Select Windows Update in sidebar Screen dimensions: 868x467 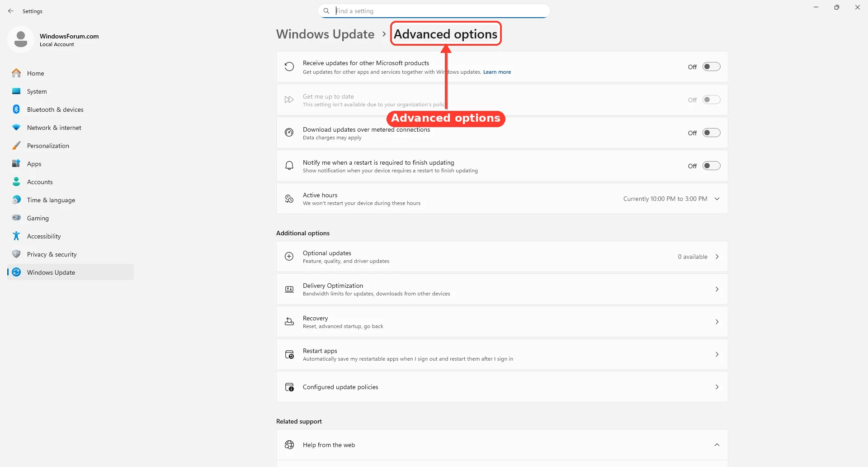[70, 272]
